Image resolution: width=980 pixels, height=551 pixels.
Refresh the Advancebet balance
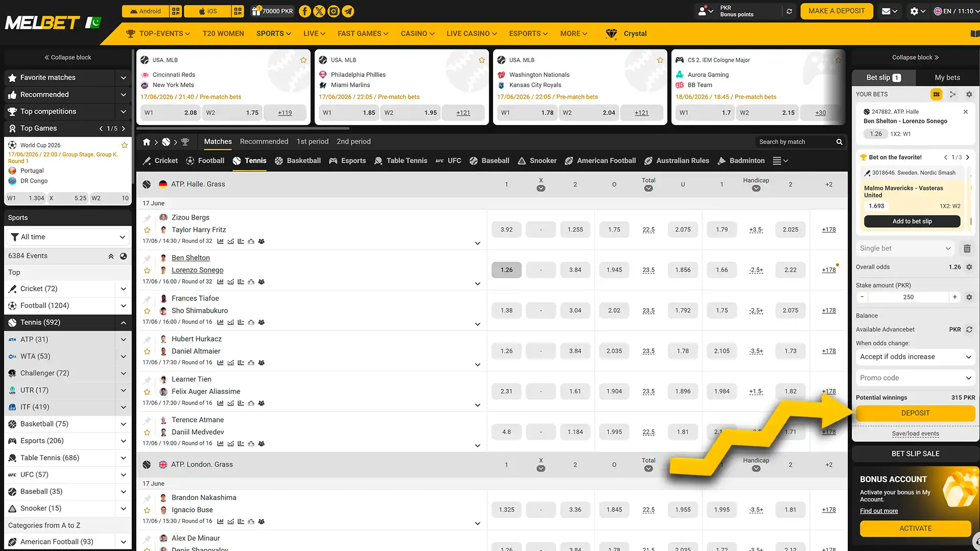click(969, 330)
